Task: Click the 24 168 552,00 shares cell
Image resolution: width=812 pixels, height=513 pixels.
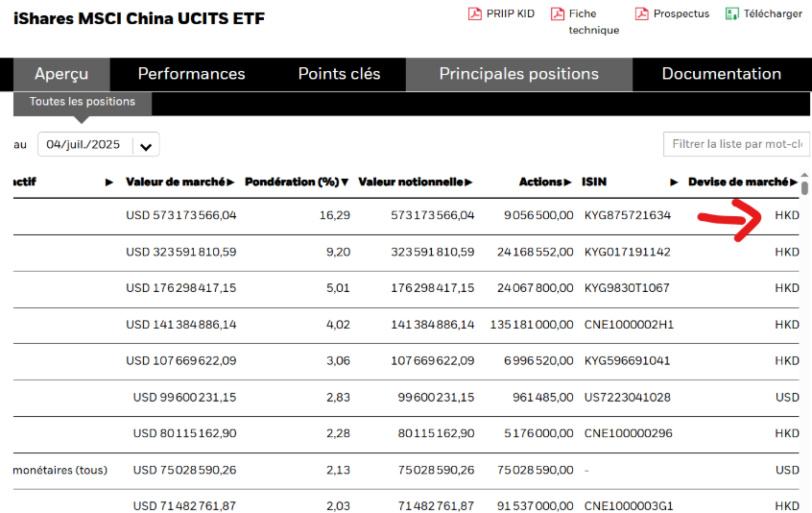Action: coord(535,252)
